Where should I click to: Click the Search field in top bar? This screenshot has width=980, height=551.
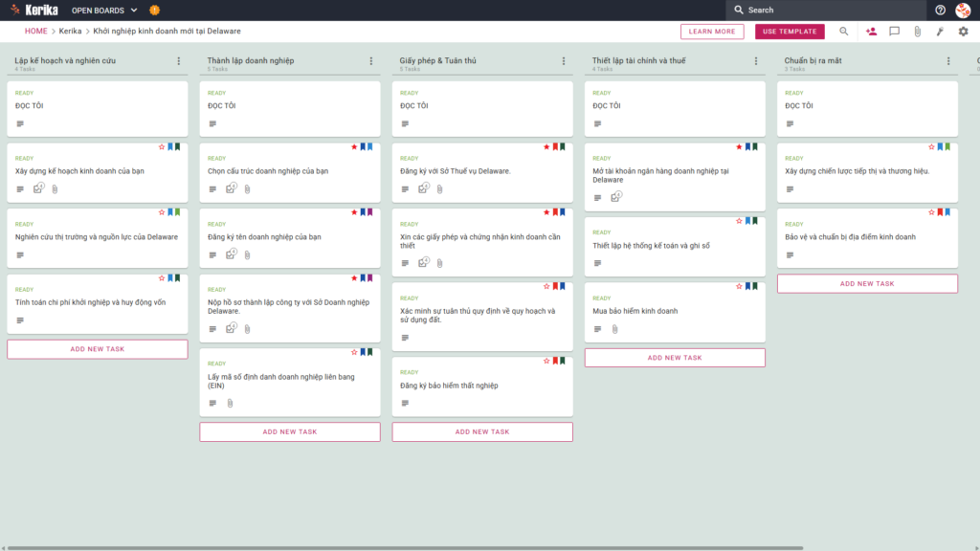[826, 10]
